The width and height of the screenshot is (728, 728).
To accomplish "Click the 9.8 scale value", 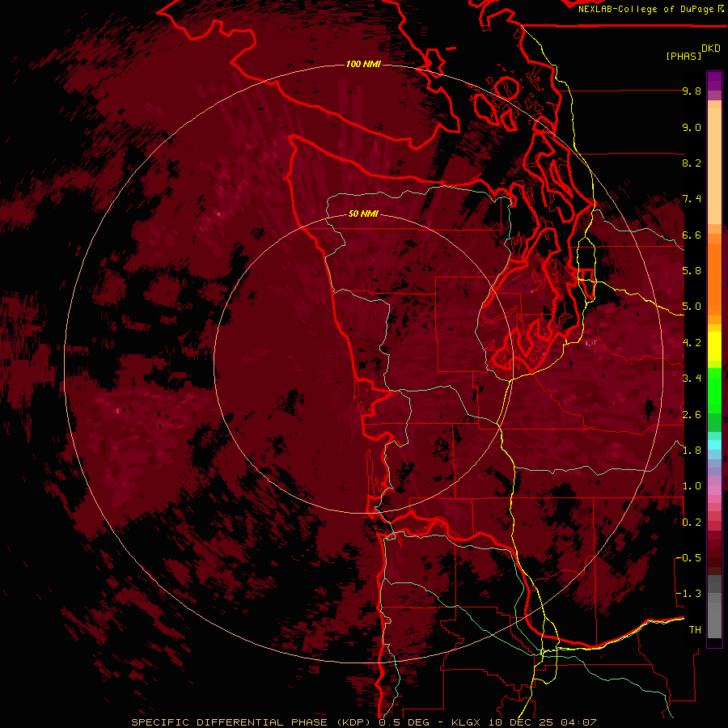I will 692,91.
